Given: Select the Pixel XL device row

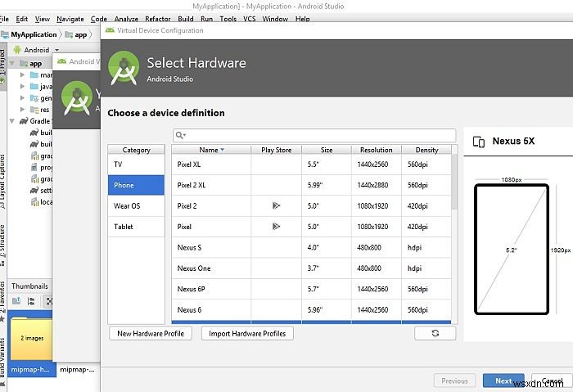Looking at the screenshot, I should click(311, 164).
